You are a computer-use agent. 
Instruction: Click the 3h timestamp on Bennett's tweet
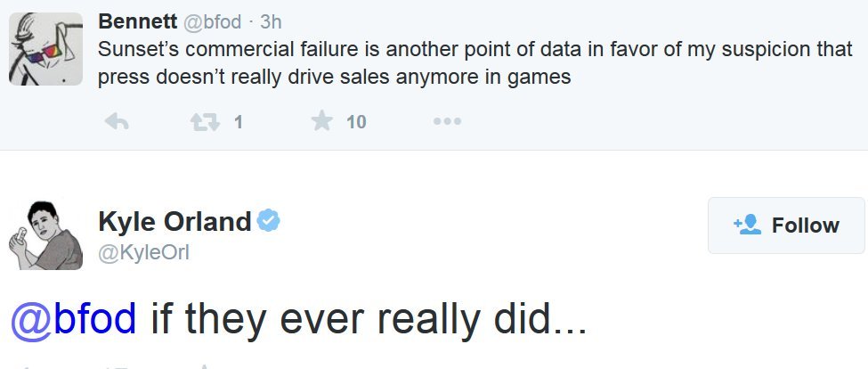tap(271, 20)
